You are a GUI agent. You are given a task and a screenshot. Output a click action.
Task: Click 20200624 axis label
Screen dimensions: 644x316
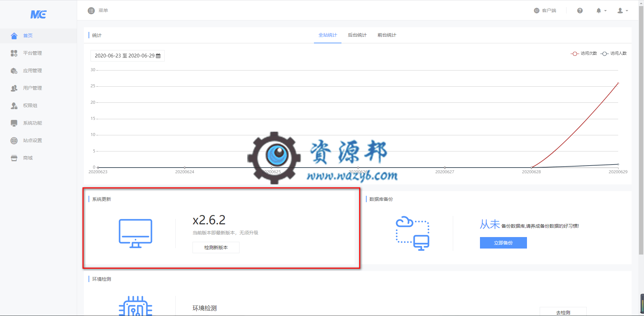pos(184,172)
